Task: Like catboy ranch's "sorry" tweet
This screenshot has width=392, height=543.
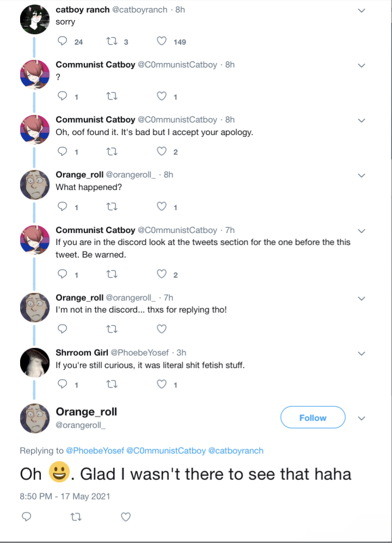Action: click(162, 42)
